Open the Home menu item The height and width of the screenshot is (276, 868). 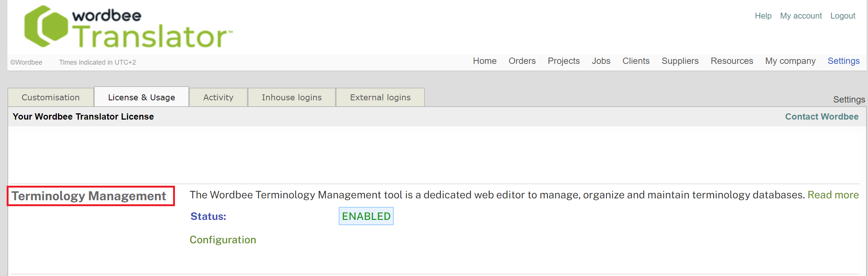click(485, 61)
